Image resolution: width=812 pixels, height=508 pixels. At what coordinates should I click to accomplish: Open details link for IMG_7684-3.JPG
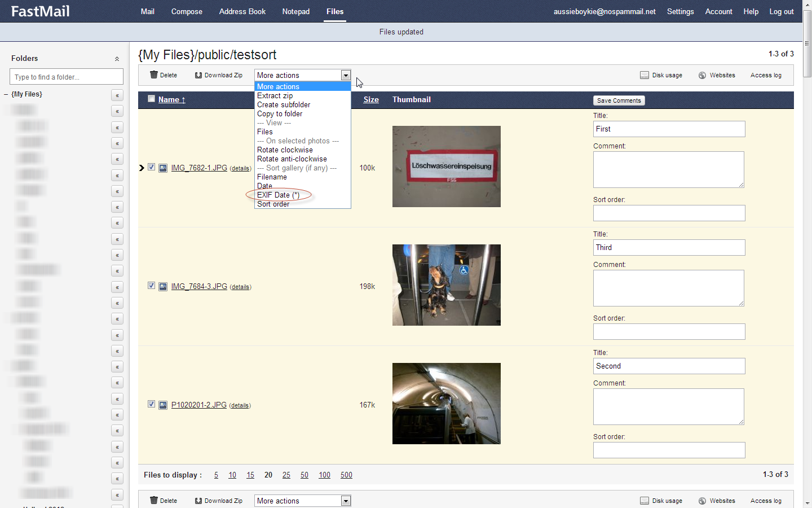coord(240,287)
